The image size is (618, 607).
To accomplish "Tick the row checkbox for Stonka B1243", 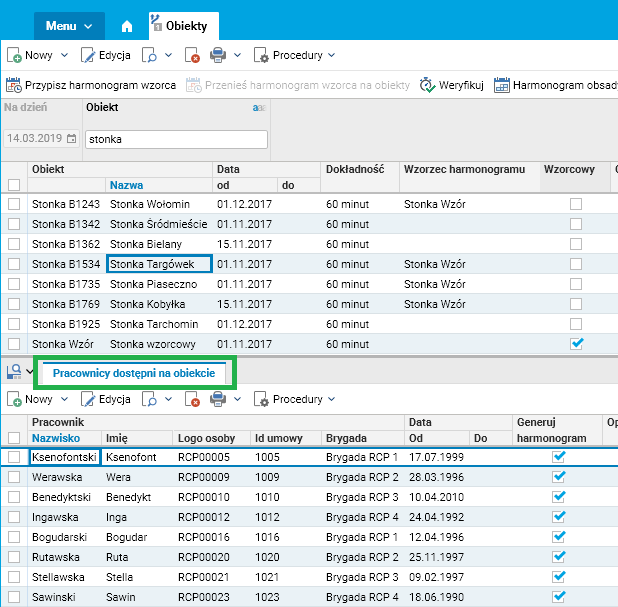I will point(14,204).
